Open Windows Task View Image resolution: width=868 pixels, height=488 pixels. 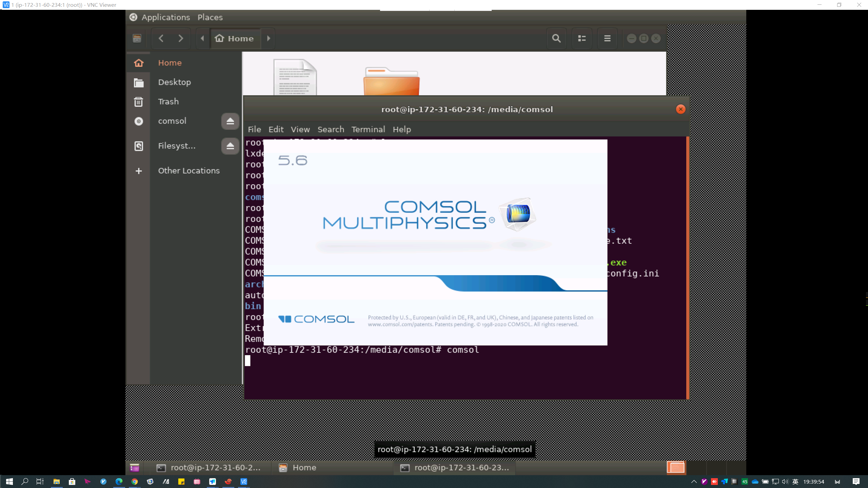click(40, 482)
